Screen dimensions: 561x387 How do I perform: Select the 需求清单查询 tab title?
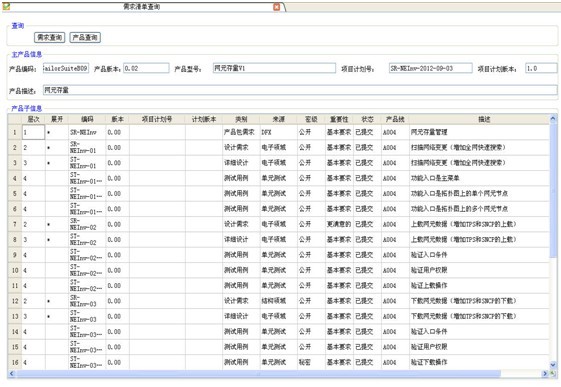pos(142,7)
